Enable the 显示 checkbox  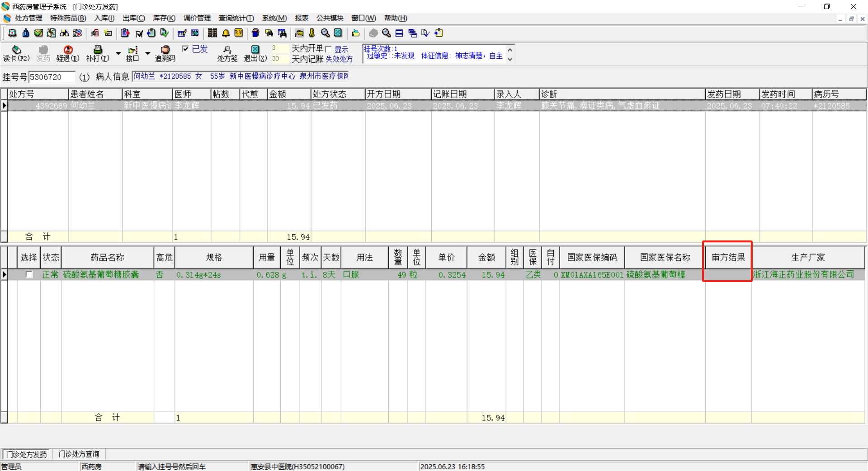point(329,49)
